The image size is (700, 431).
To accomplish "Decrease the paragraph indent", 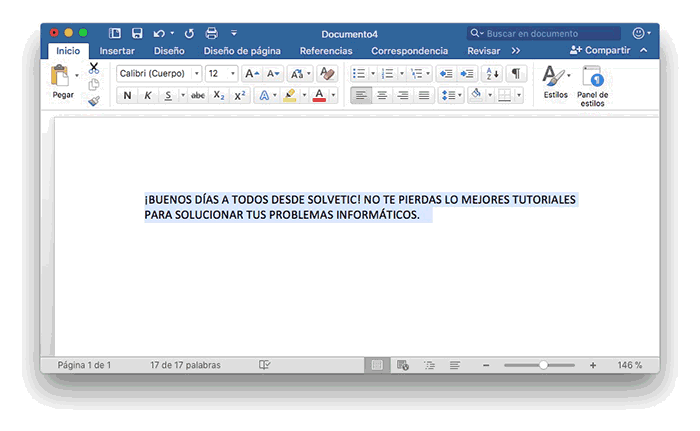I will coord(446,74).
